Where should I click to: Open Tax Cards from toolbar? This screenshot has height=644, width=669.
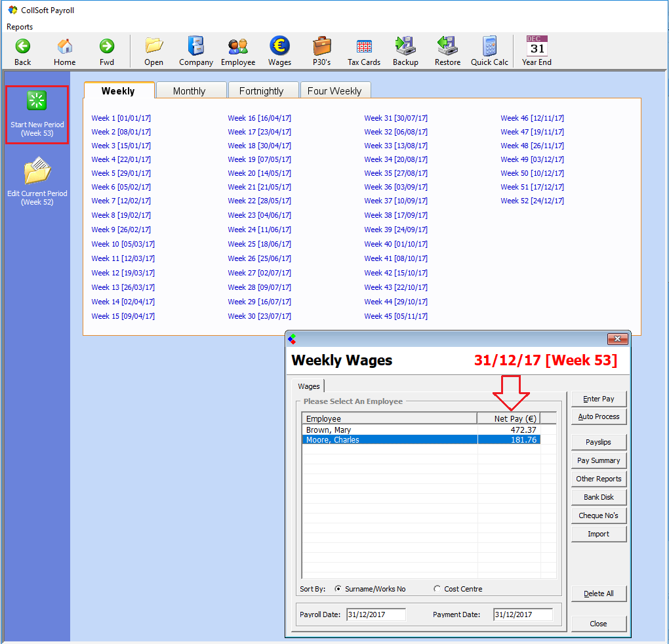point(363,50)
